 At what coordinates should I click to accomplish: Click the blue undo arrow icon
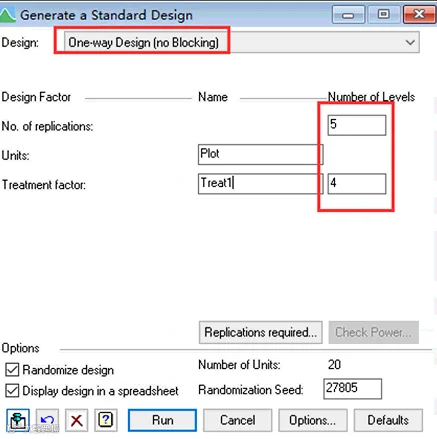pos(47,420)
